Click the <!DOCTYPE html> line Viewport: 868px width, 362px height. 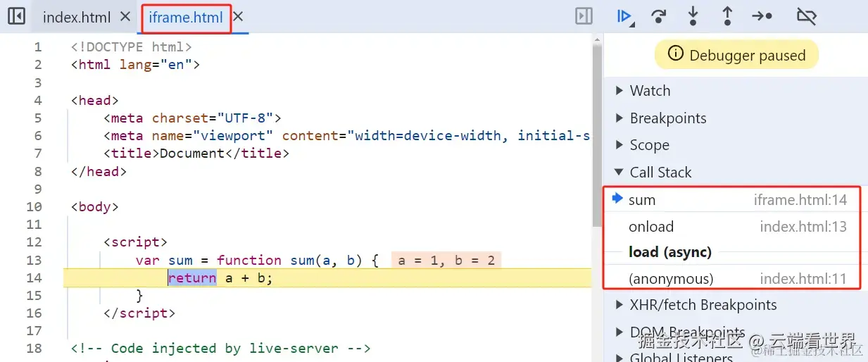pos(131,47)
